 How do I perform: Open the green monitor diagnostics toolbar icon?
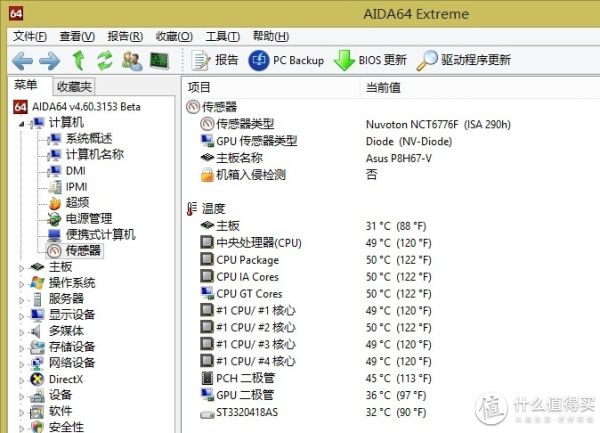click(159, 60)
